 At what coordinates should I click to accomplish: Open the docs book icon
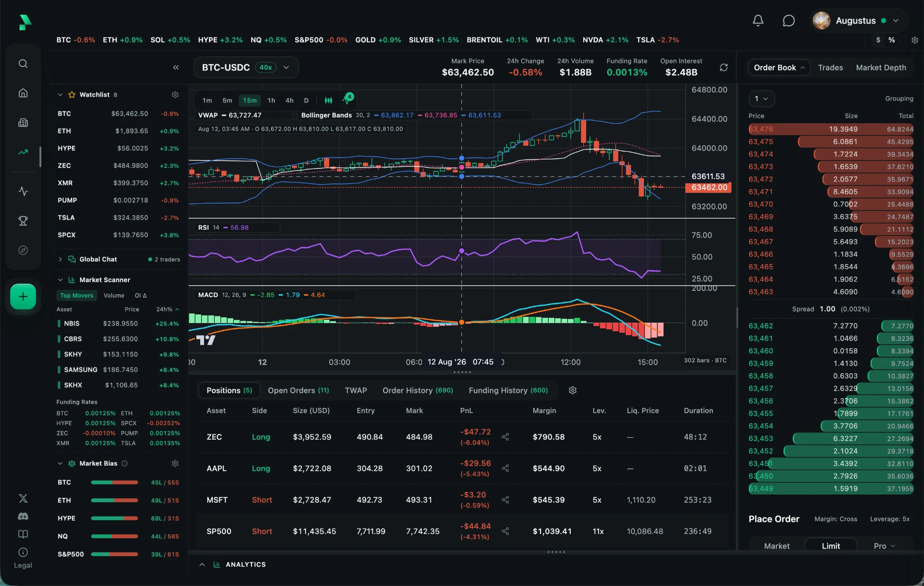23,534
